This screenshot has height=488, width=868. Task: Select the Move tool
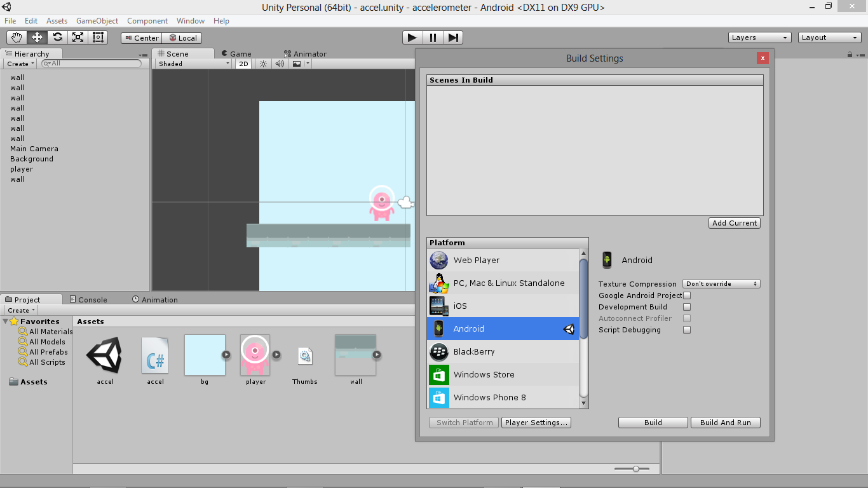(36, 37)
